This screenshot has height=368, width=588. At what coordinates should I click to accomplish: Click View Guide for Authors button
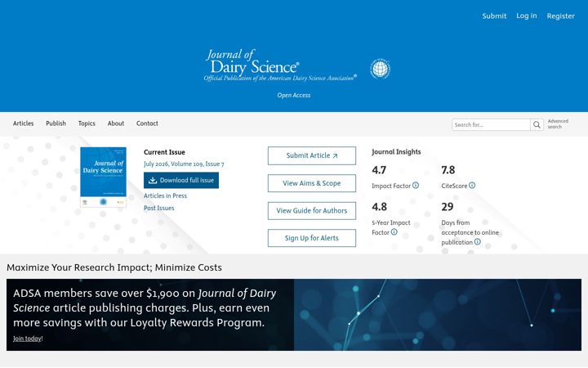[312, 211]
